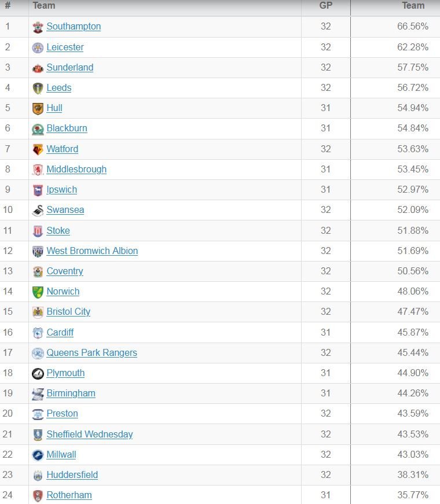Image resolution: width=440 pixels, height=504 pixels.
Task: Open the Middlesbrough team page
Action: click(76, 170)
